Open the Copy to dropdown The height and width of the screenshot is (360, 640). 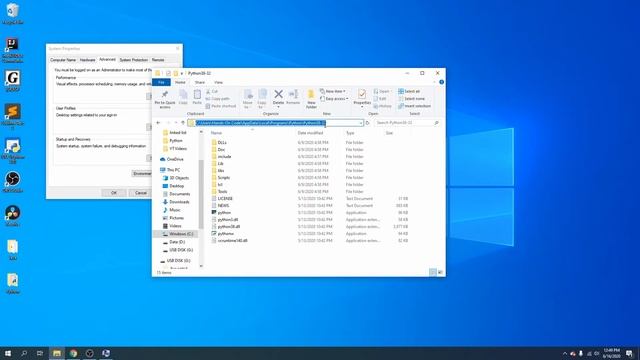262,99
